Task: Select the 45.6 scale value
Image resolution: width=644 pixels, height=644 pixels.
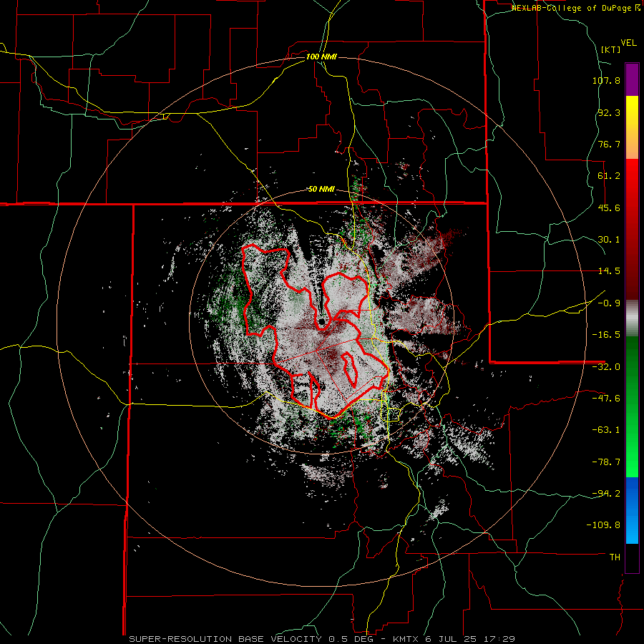Action: (x=609, y=208)
